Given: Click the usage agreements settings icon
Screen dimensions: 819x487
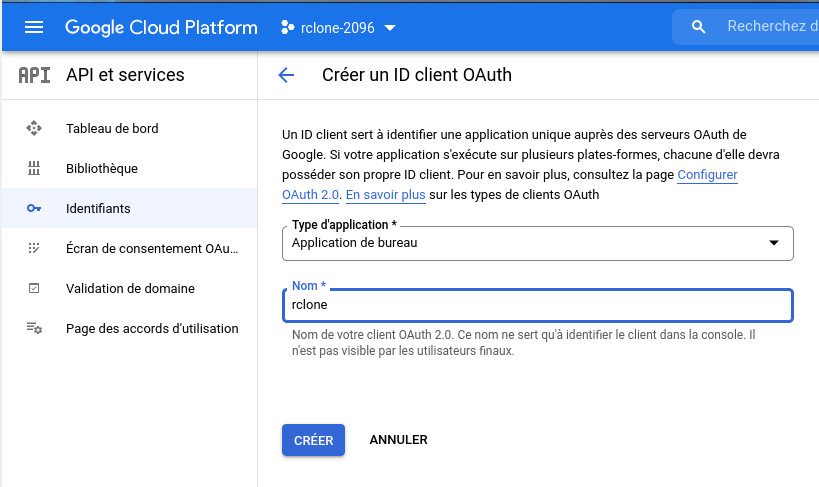Looking at the screenshot, I should pos(34,328).
